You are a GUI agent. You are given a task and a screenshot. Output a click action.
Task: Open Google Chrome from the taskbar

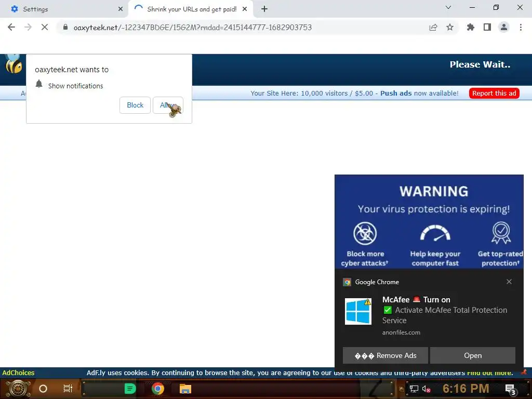coord(158,389)
